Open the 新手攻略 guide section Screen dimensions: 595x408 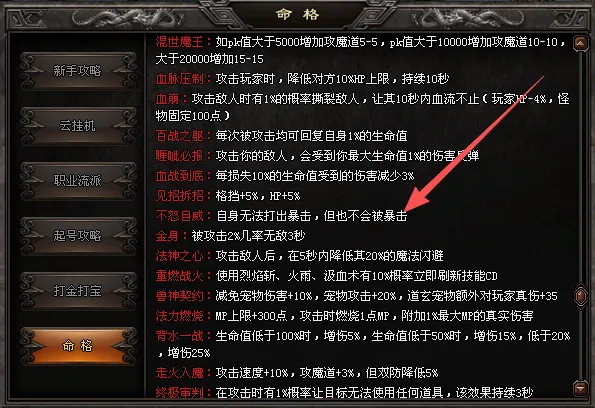[x=78, y=71]
